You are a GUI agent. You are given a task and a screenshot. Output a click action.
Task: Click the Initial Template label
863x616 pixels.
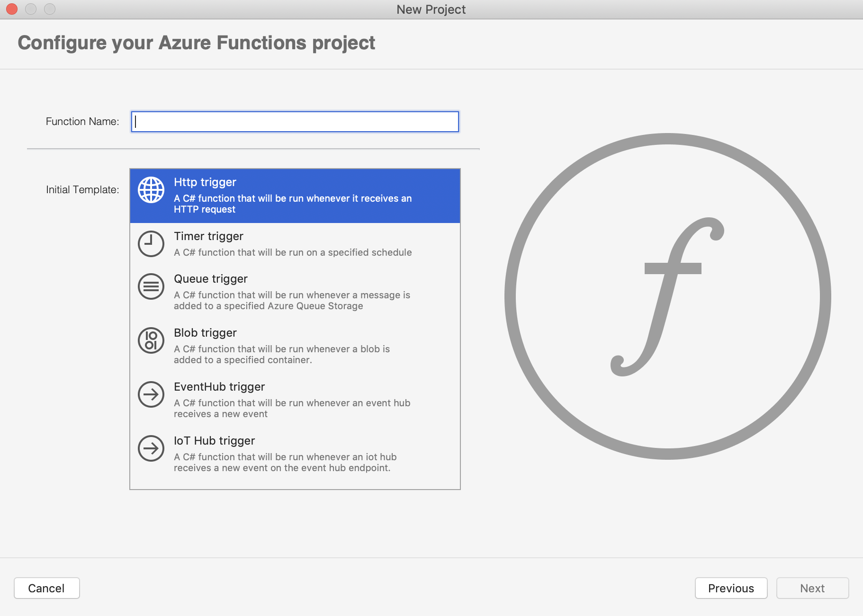pos(82,190)
